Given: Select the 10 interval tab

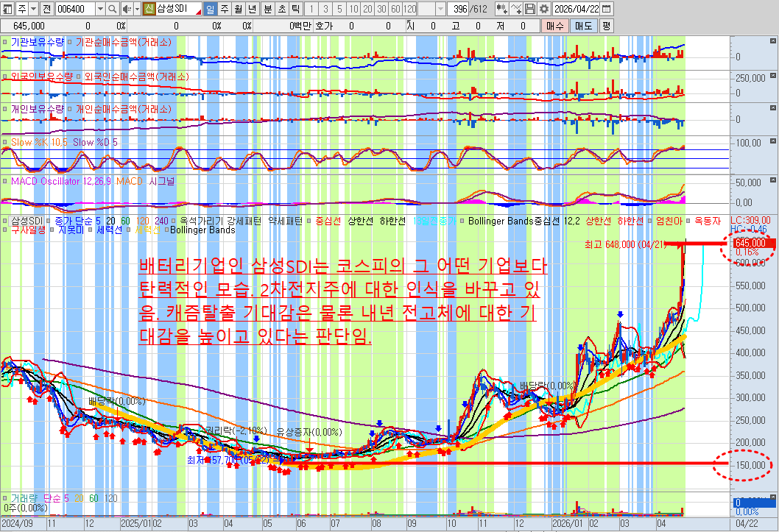Looking at the screenshot, I should tap(353, 9).
